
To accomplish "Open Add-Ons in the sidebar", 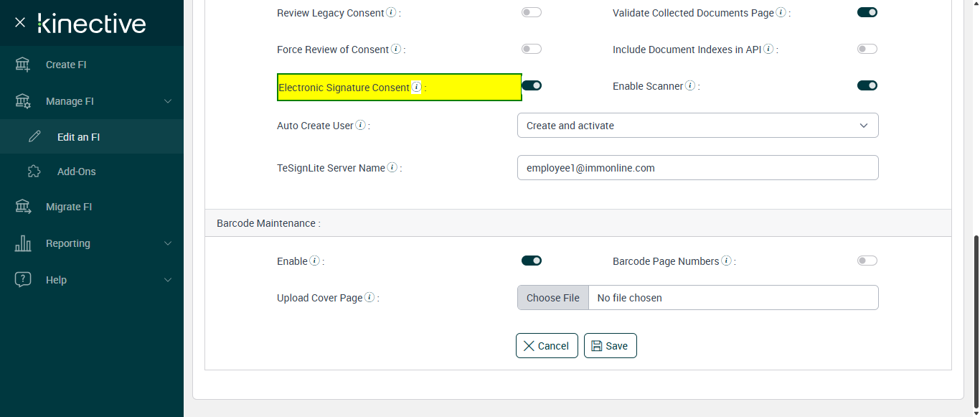I will 76,172.
